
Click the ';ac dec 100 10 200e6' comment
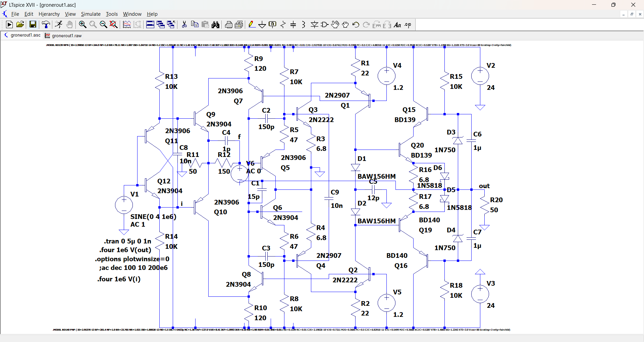(133, 268)
